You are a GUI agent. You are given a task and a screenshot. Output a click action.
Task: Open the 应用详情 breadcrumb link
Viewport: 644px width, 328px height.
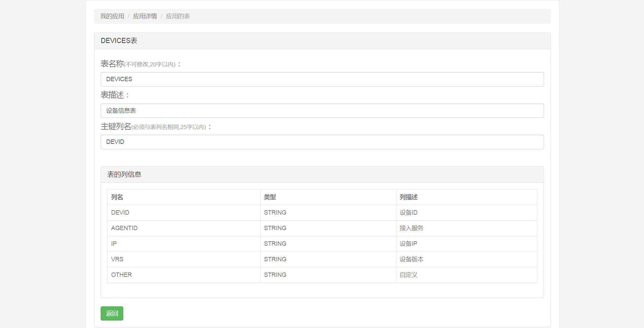pos(145,16)
